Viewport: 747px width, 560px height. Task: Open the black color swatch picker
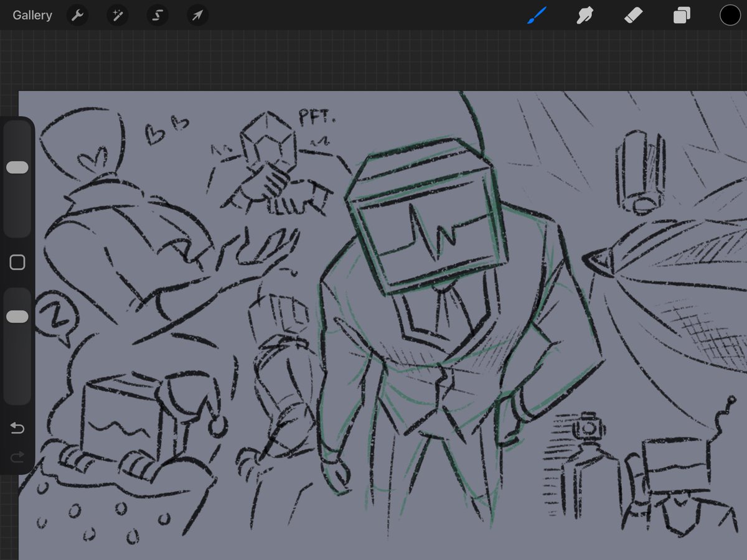pyautogui.click(x=730, y=15)
